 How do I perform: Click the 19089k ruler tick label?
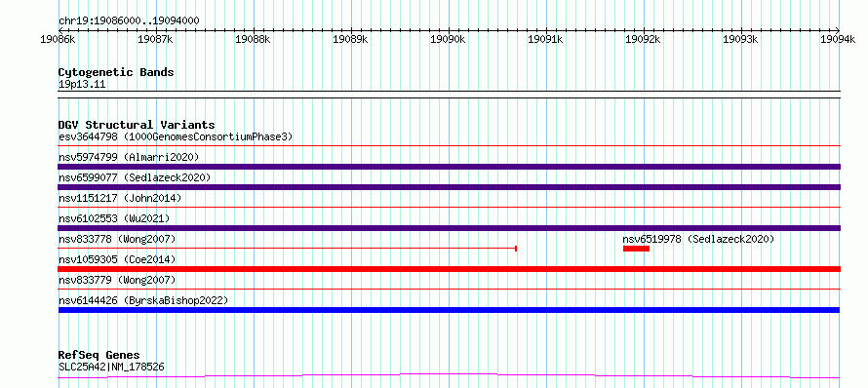351,39
